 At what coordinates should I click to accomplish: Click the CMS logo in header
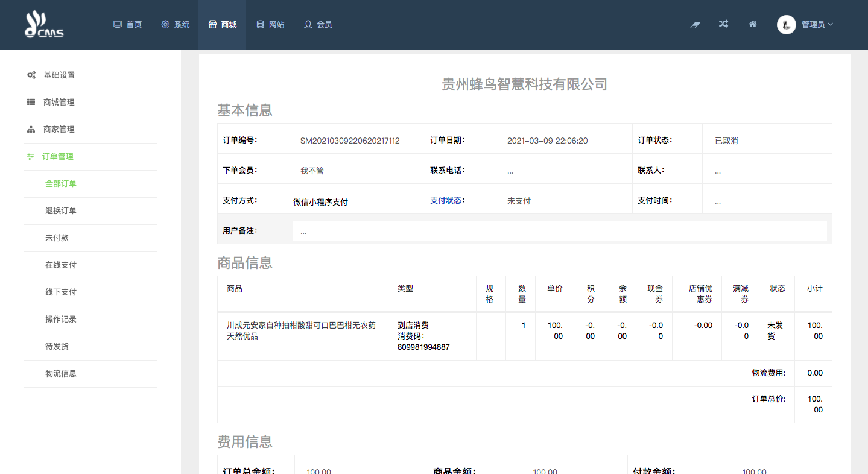coord(44,25)
